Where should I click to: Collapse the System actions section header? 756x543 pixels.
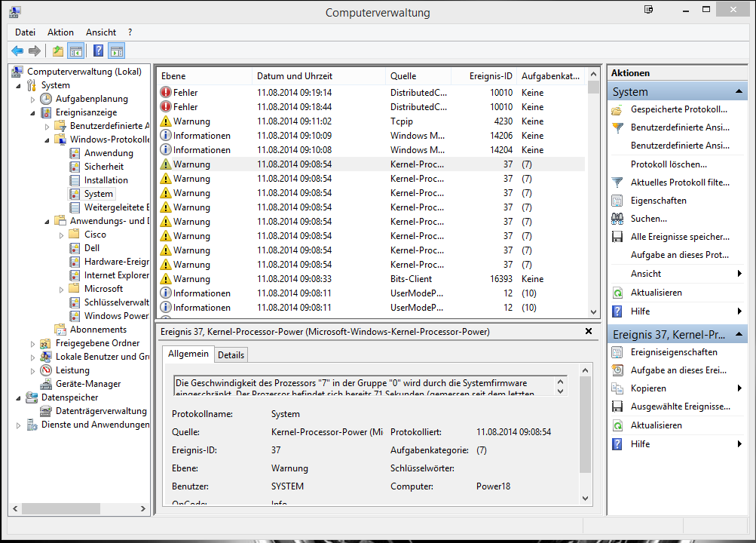pos(740,91)
